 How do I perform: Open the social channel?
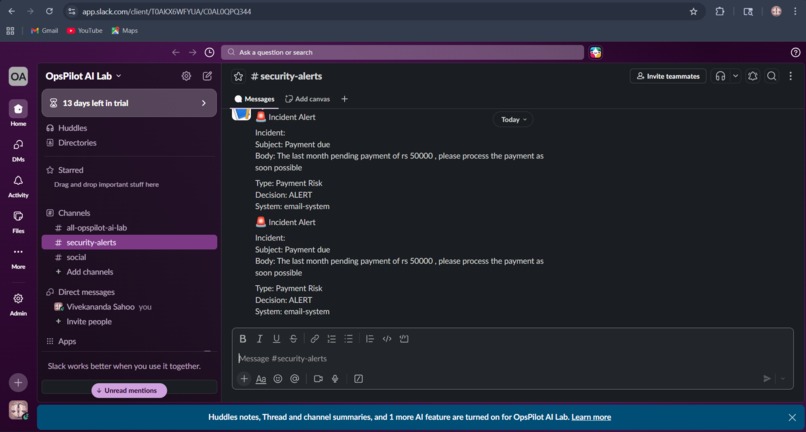[129, 257]
